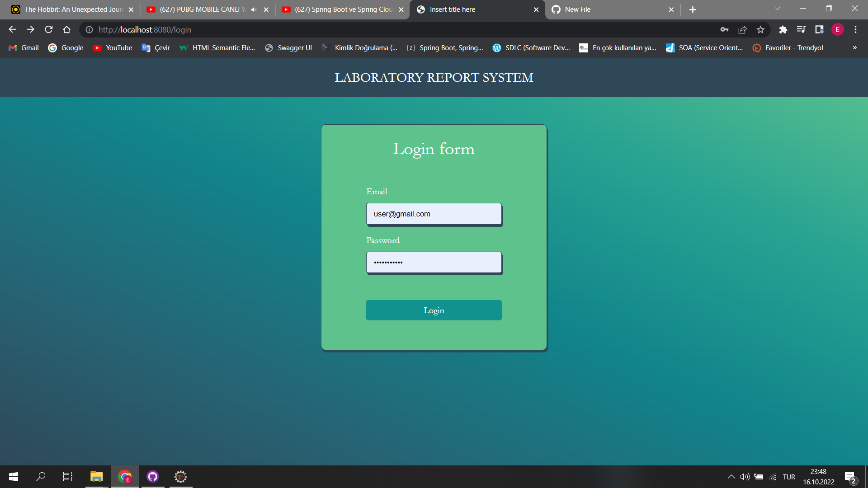Open the extensions puzzle icon
868x488 pixels.
coord(783,29)
